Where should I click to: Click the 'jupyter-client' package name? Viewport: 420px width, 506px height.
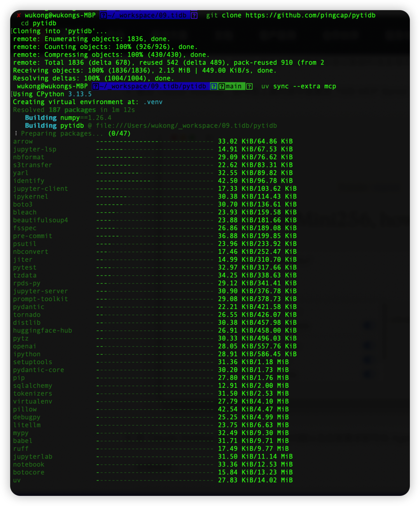tap(40, 188)
